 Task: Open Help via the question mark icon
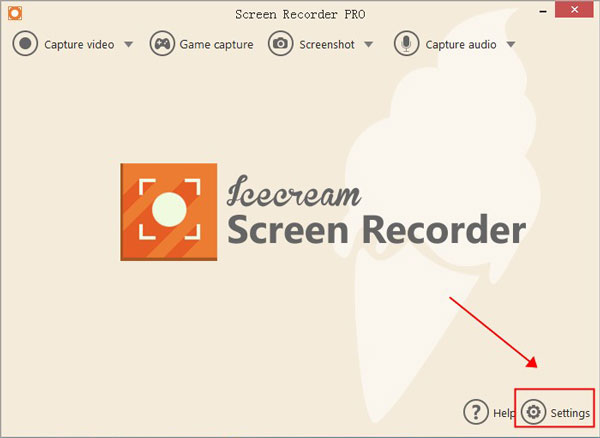tap(476, 412)
